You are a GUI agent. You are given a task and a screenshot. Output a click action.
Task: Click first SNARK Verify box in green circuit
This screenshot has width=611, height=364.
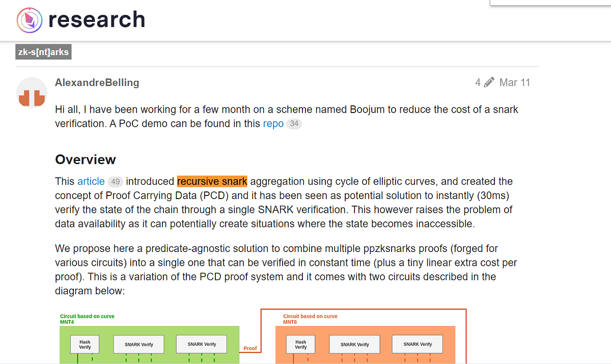pyautogui.click(x=138, y=345)
